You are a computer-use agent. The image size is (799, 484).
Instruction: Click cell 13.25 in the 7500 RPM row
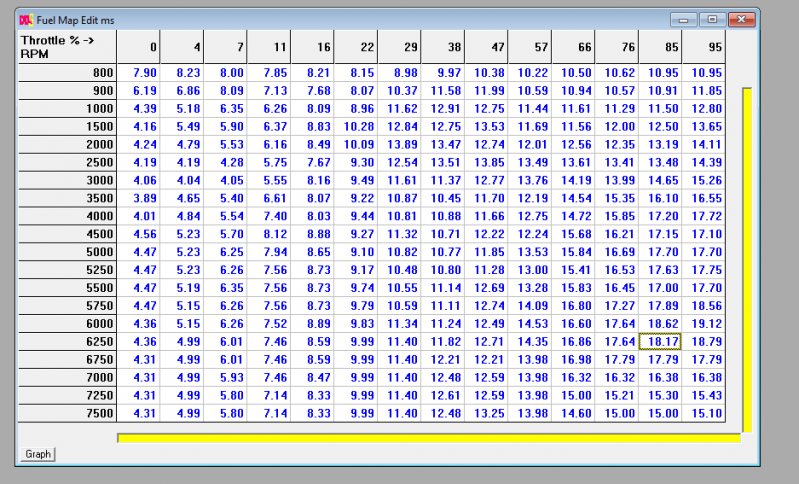coord(486,413)
